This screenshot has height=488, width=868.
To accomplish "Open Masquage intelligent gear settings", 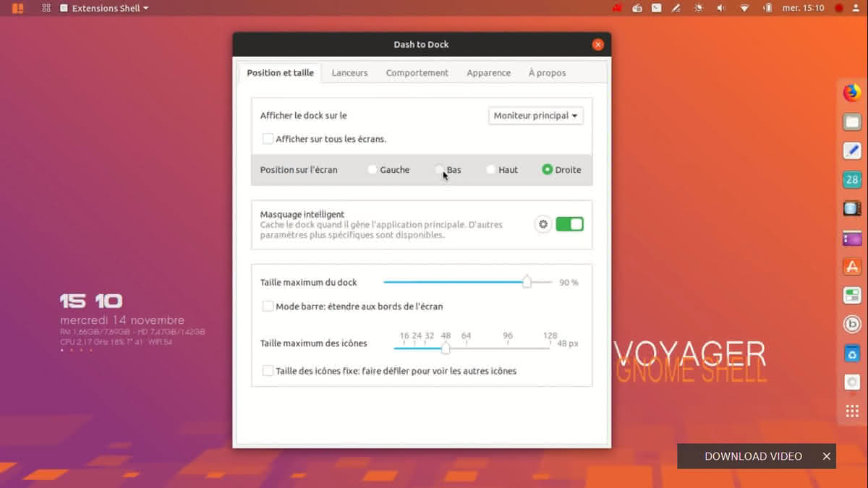I will pos(542,224).
